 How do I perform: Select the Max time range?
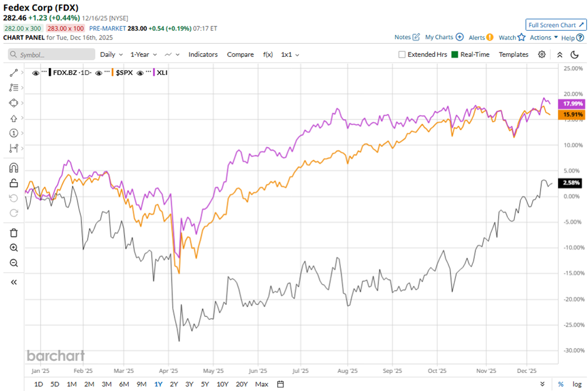click(261, 384)
